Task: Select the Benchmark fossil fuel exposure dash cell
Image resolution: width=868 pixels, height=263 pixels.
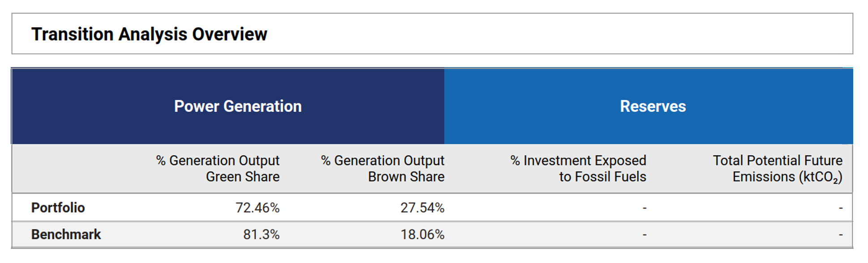Action: pyautogui.click(x=645, y=234)
